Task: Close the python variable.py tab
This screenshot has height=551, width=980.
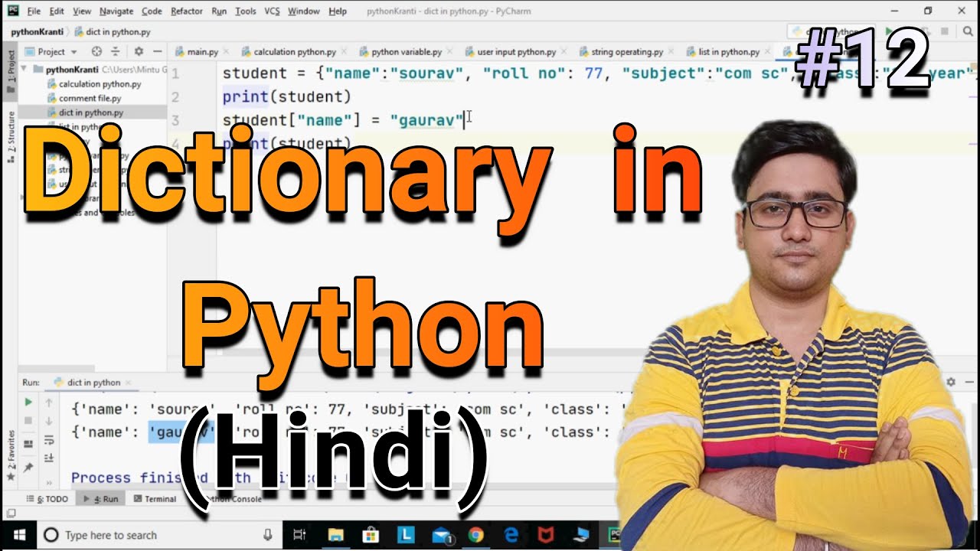Action: [x=451, y=52]
